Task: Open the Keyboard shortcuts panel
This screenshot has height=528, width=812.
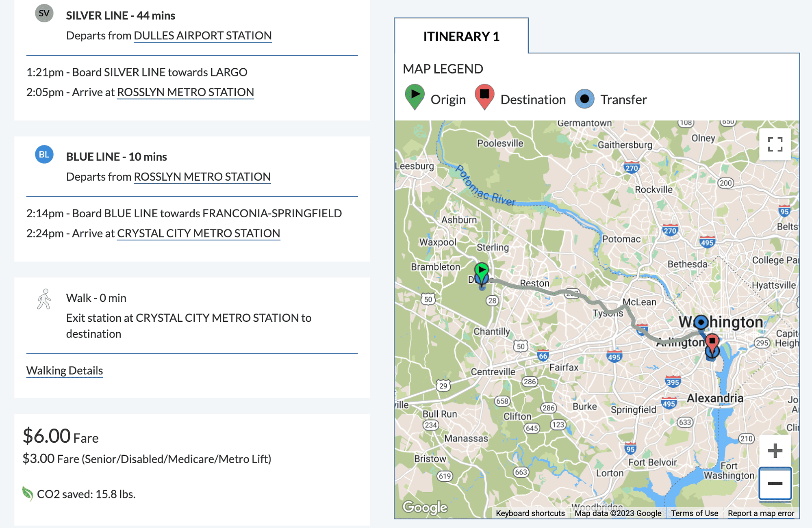Action: pos(530,513)
